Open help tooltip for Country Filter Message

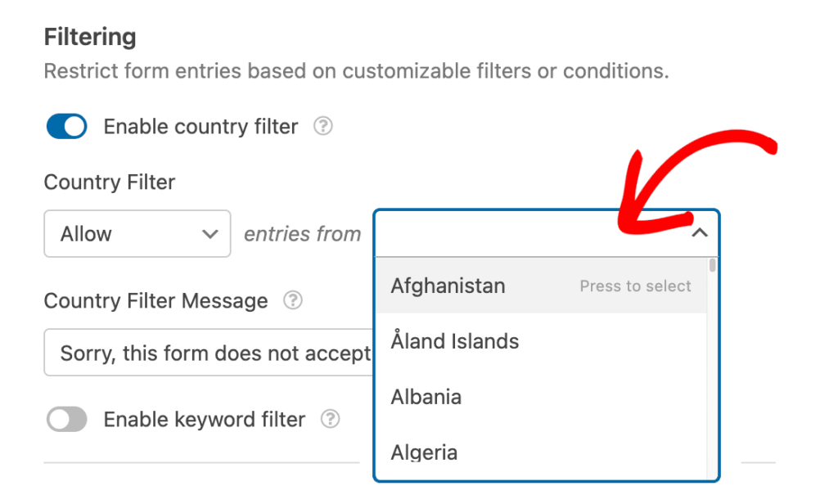(x=293, y=300)
